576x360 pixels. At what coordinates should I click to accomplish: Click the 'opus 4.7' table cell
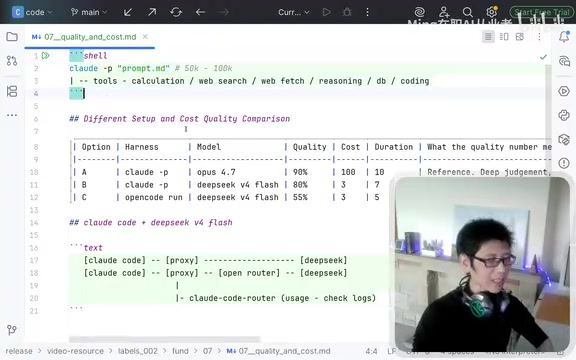pos(216,172)
